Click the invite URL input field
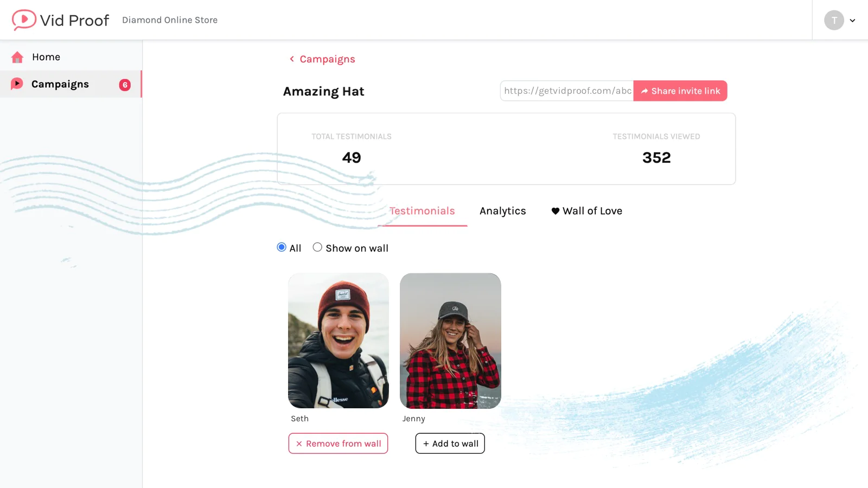Viewport: 868px width, 488px height. (567, 91)
